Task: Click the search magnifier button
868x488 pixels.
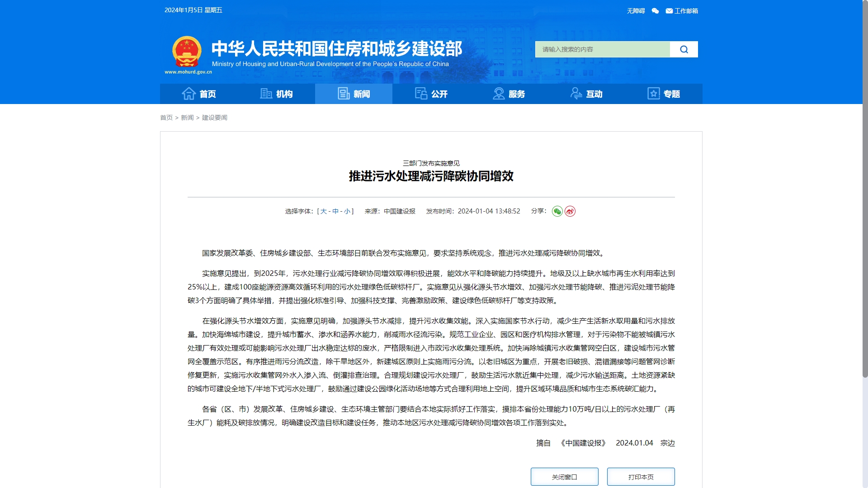Action: (x=684, y=49)
